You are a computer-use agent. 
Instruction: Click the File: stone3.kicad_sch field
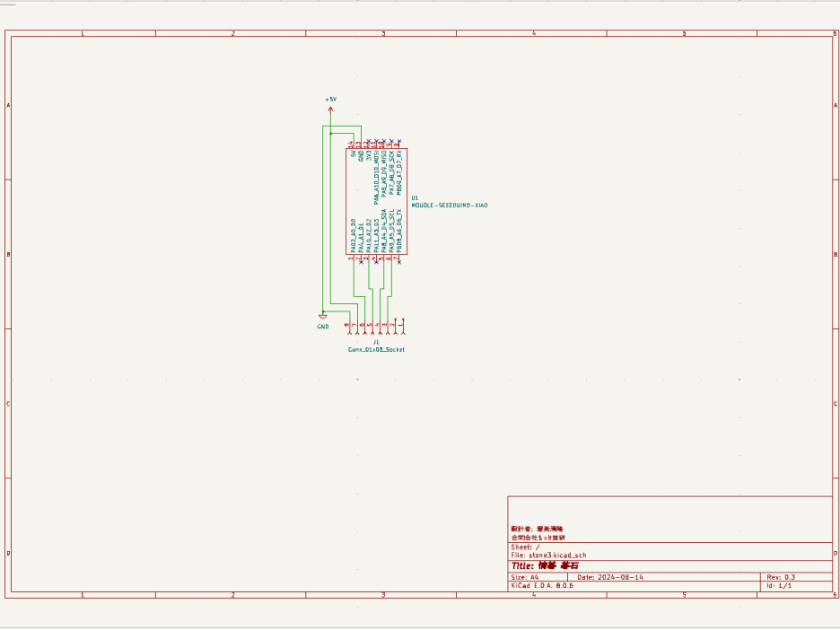pyautogui.click(x=547, y=556)
